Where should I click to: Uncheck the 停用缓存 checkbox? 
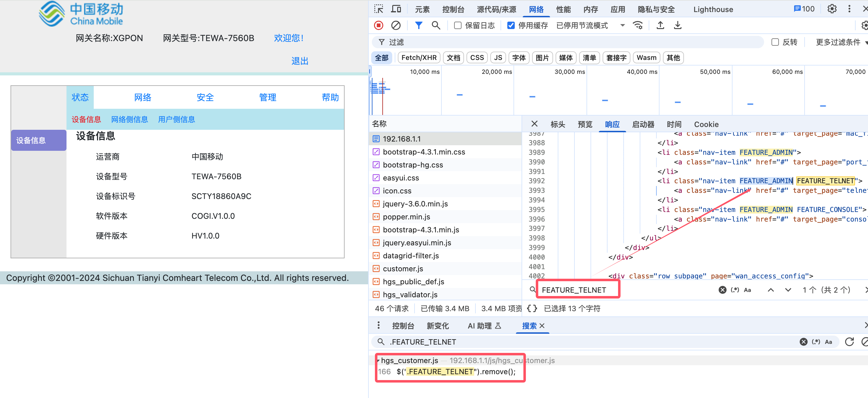[x=511, y=25]
